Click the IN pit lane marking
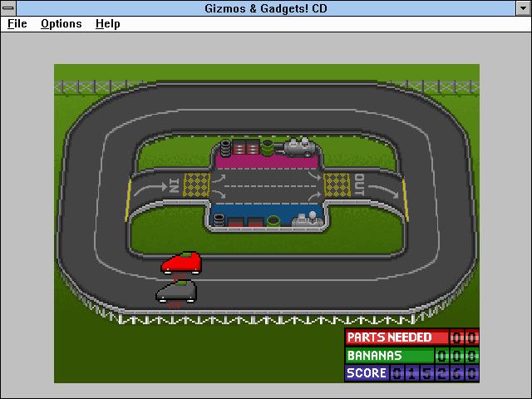This screenshot has width=532, height=399. click(174, 185)
